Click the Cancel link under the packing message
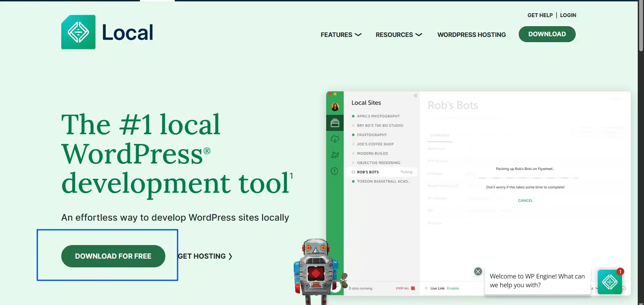Viewport: 644px width, 305px height. pyautogui.click(x=525, y=200)
